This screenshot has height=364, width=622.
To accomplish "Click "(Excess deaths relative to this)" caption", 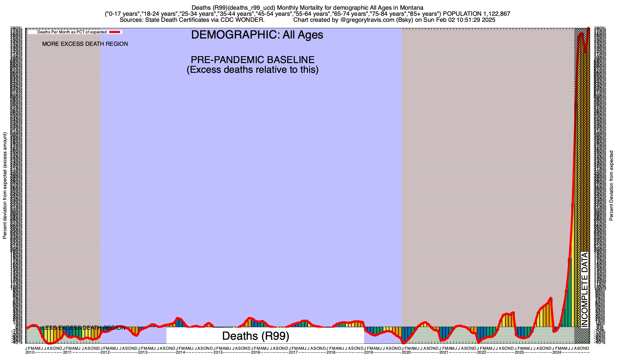I will point(252,70).
